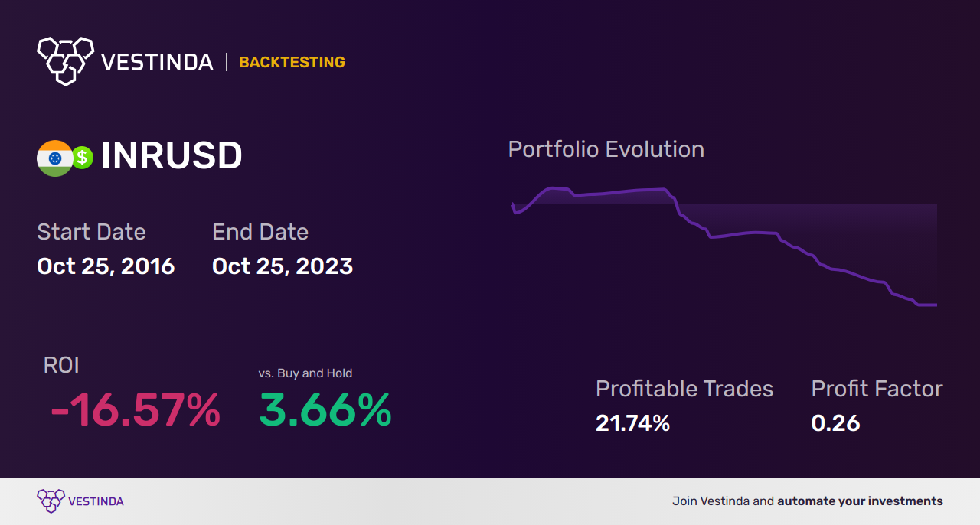This screenshot has width=980, height=525.
Task: Click the purple Vestinda logo icon in footer
Action: pos(50,501)
